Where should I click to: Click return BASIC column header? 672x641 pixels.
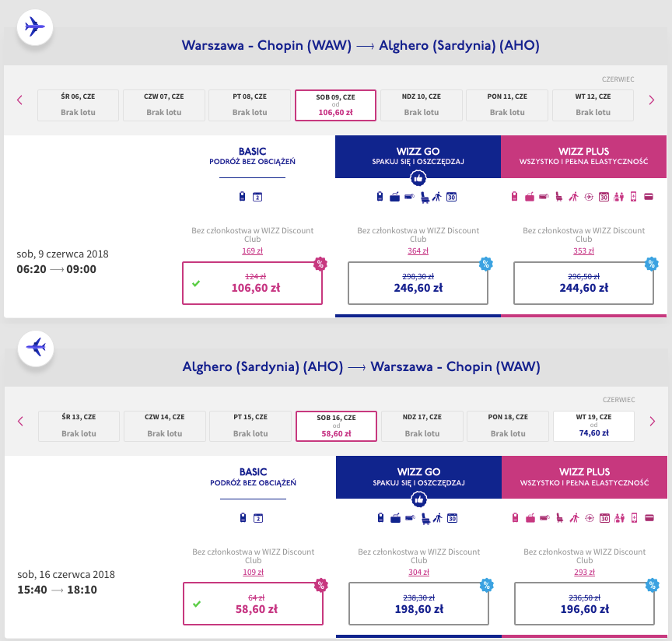[254, 477]
